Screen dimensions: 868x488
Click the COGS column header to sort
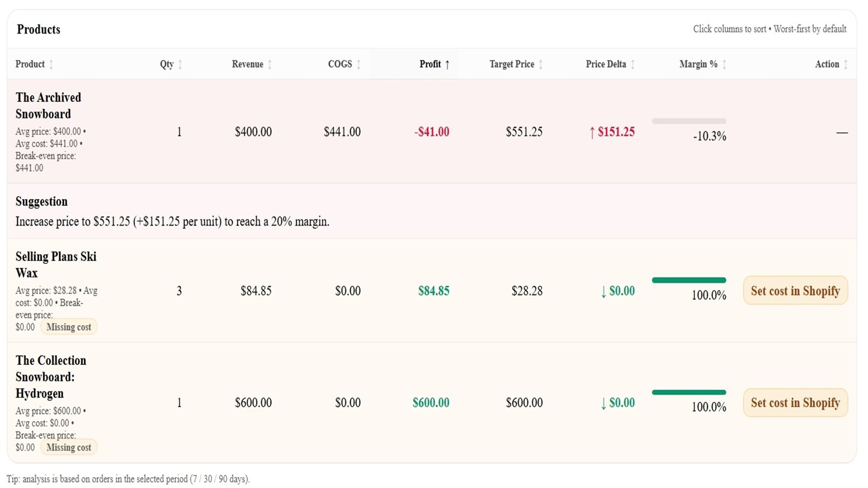pyautogui.click(x=340, y=64)
